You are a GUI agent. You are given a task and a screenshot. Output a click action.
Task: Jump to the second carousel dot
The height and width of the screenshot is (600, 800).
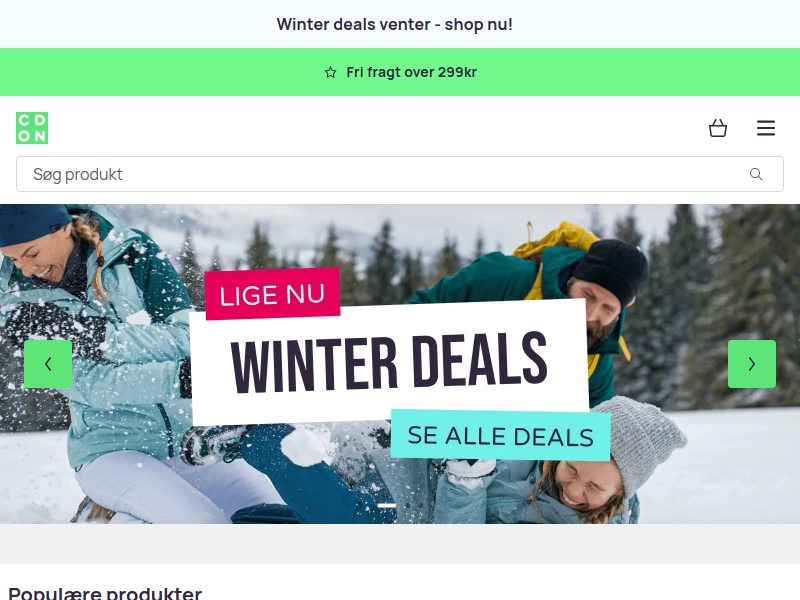coord(407,505)
